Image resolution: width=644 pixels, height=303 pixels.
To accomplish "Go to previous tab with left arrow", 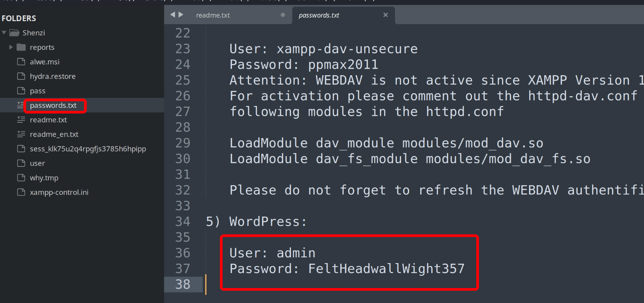I will (x=172, y=15).
